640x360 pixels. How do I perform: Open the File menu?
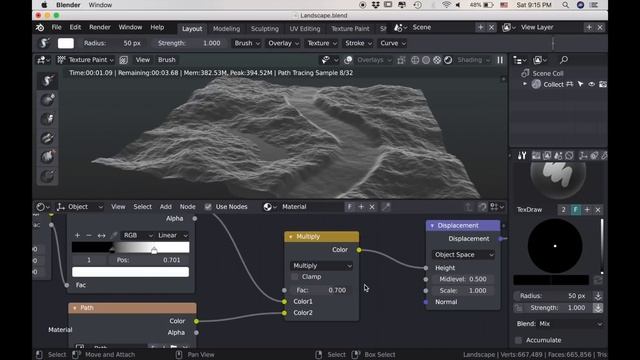[56, 27]
